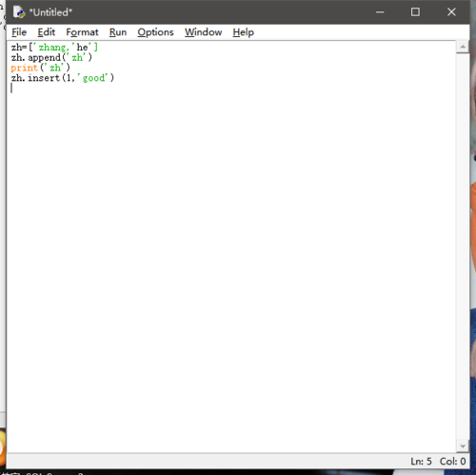This screenshot has width=476, height=475.
Task: Click the Col: 0 status indicator
Action: (x=452, y=462)
